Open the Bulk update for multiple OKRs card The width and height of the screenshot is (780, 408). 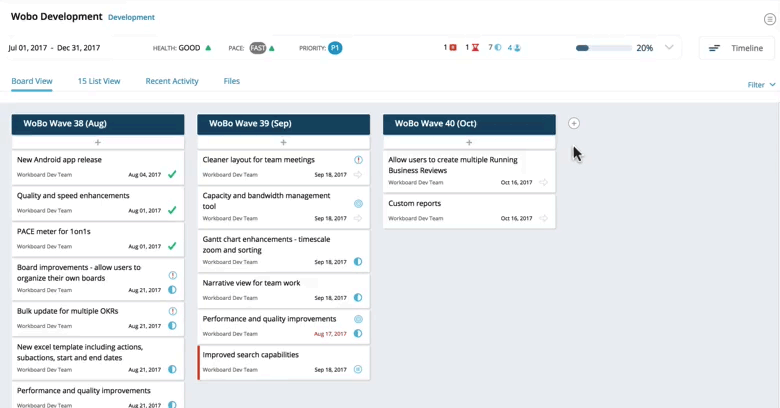[98, 319]
